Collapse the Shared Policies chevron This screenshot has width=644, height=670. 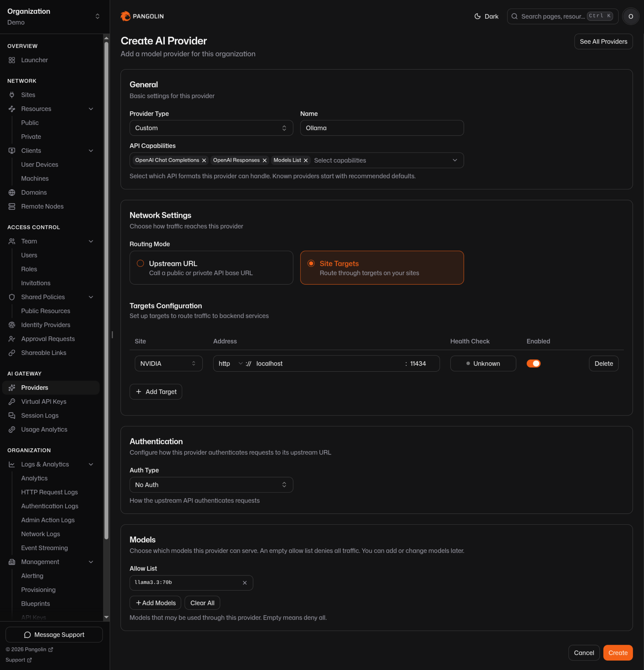tap(91, 297)
